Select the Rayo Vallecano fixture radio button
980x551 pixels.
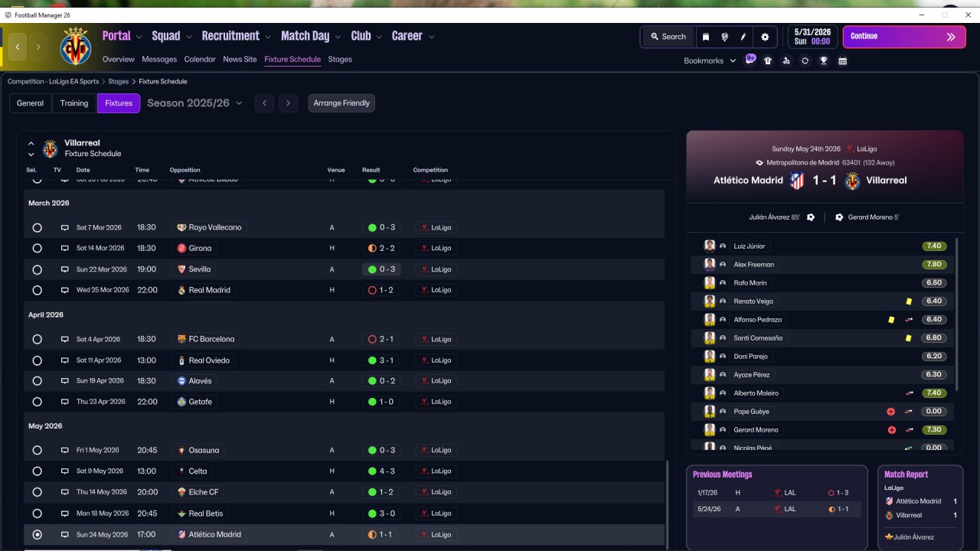(x=37, y=227)
